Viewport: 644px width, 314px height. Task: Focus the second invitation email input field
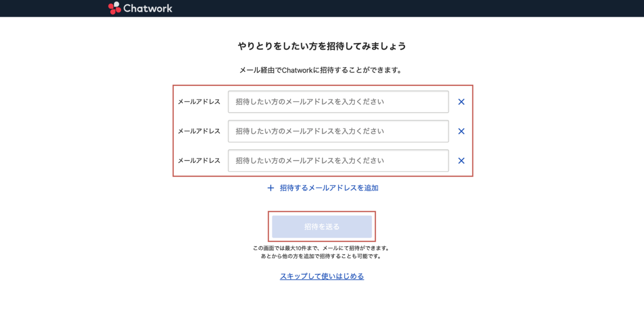pos(338,131)
